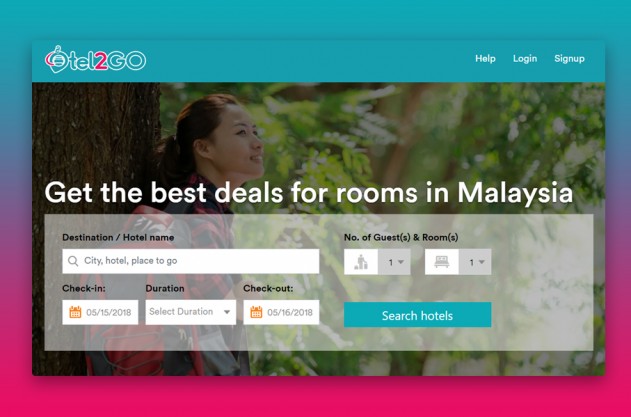Click the check-out date 05/16/2018 field

click(x=281, y=312)
